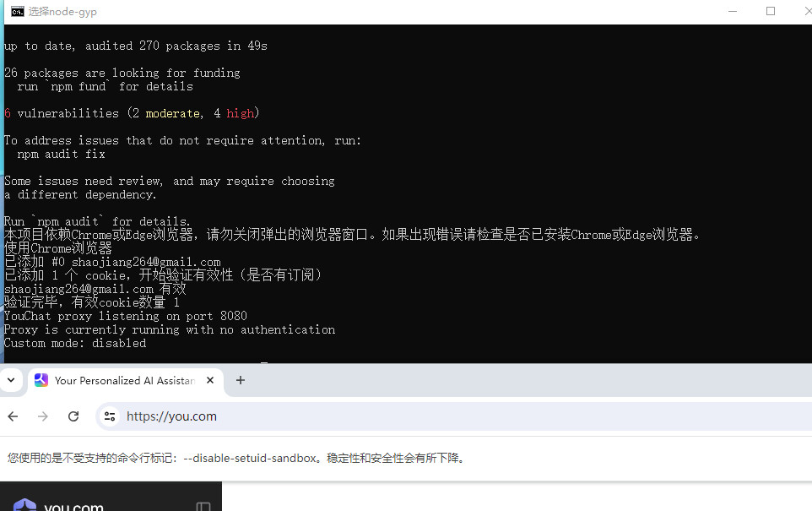Open the tab search dropdown chevron

point(12,380)
